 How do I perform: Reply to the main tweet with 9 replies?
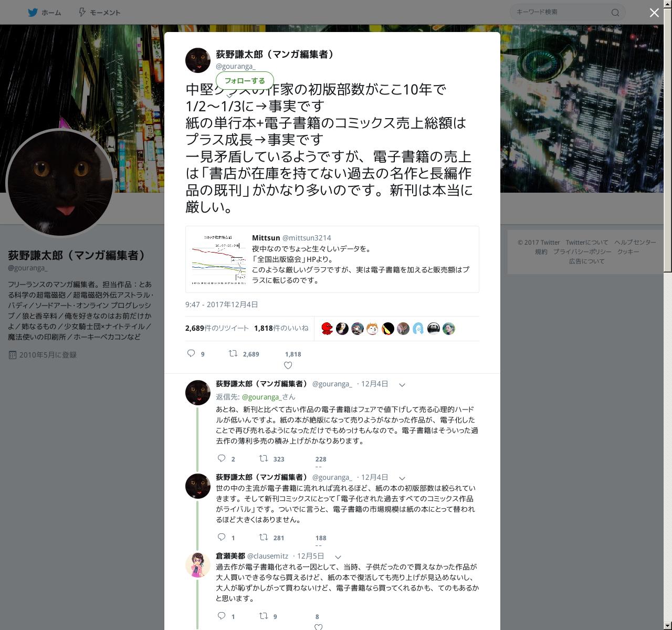[x=192, y=354]
